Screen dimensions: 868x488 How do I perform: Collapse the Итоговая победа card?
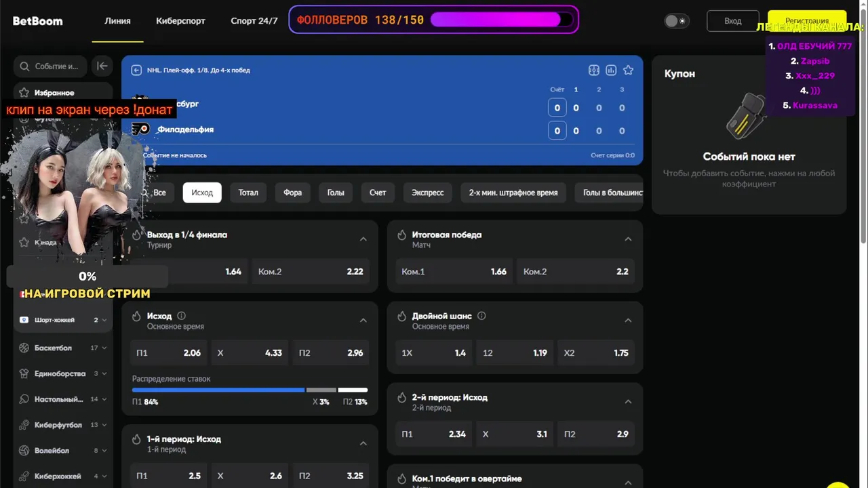tap(628, 239)
